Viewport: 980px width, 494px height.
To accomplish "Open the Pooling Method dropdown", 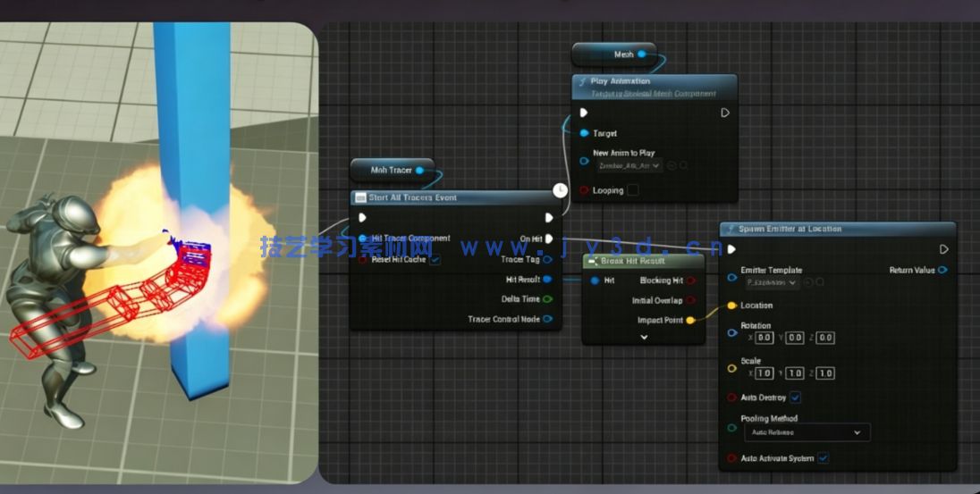I will 807,432.
